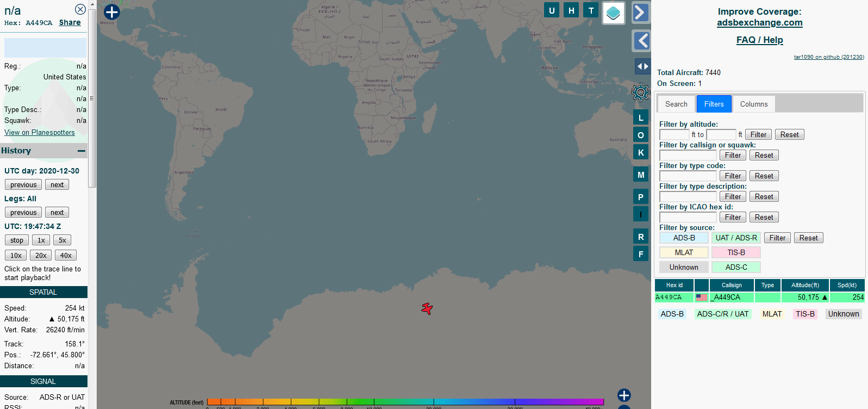Sort the table by the Altitude(ft) column
The height and width of the screenshot is (409, 868).
[805, 285]
